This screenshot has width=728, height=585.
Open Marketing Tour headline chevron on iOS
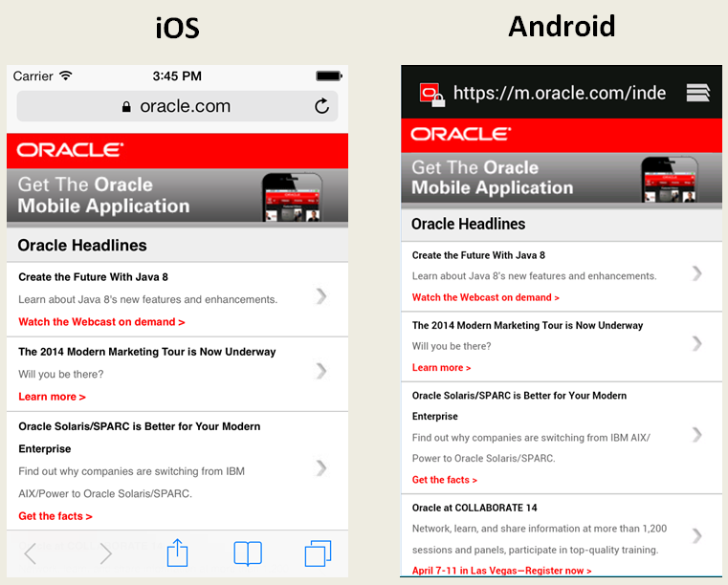click(x=321, y=371)
